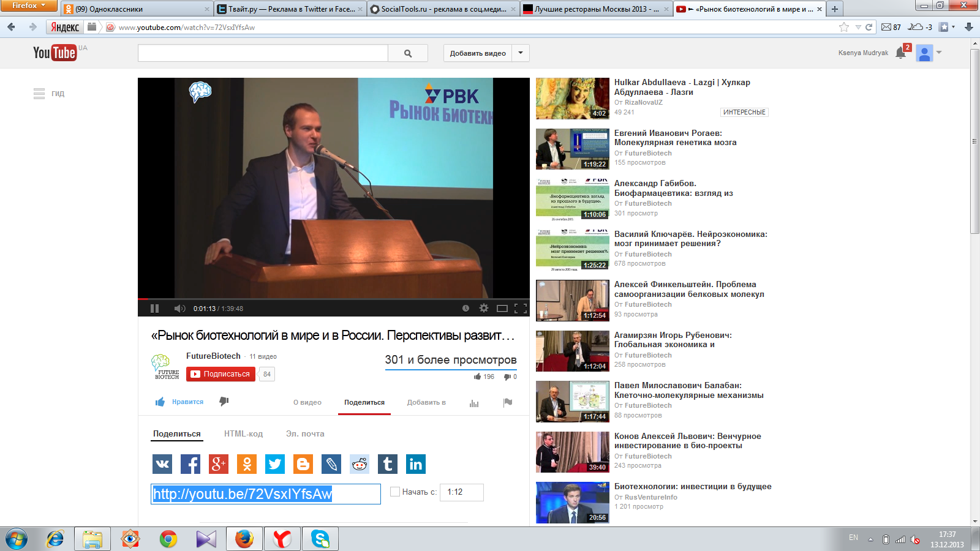Share video on VK icon
980x551 pixels.
coord(162,464)
